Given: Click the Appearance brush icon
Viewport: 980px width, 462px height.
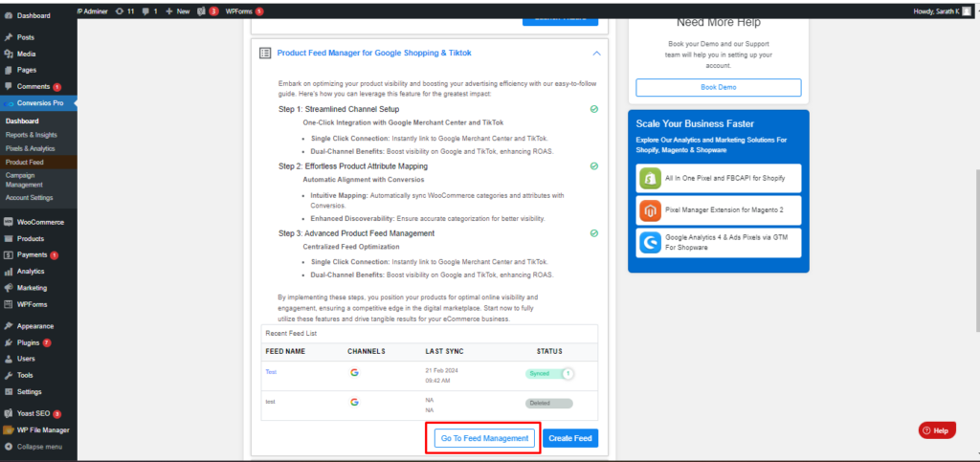Looking at the screenshot, I should coord(8,326).
